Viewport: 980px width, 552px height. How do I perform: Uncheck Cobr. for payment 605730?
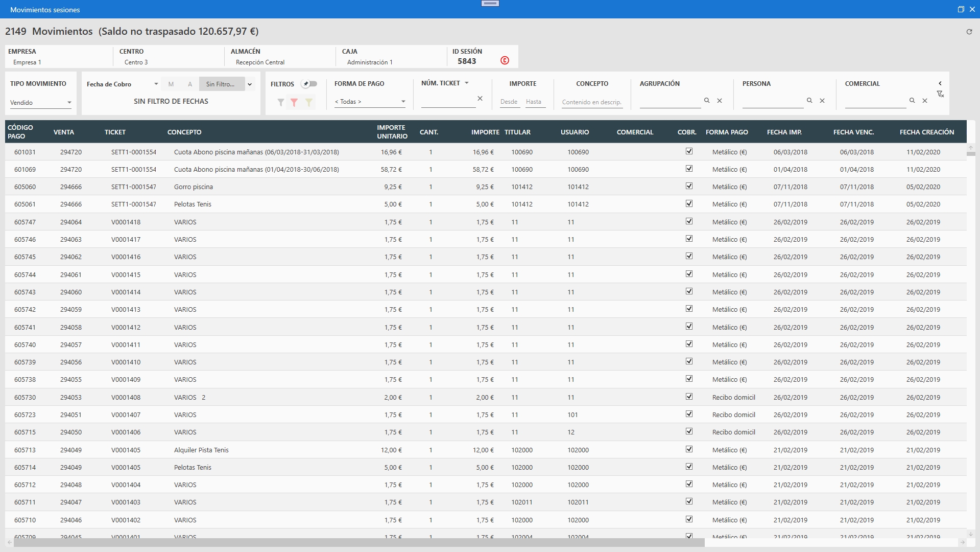[x=689, y=397]
